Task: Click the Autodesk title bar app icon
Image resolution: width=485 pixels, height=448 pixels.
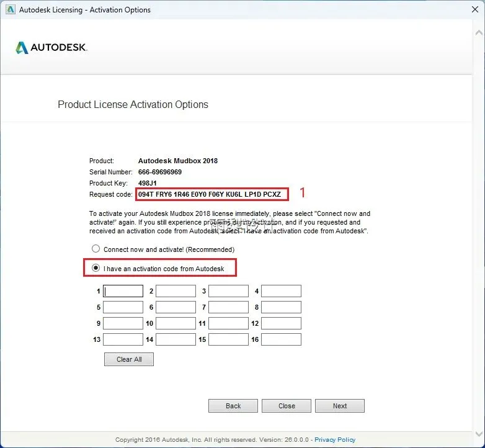Action: (10, 9)
